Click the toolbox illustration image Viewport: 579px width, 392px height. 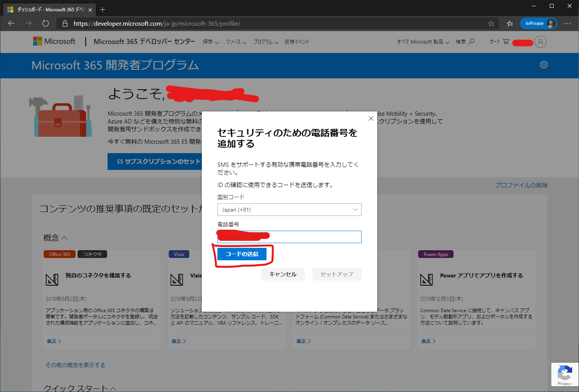[60, 116]
